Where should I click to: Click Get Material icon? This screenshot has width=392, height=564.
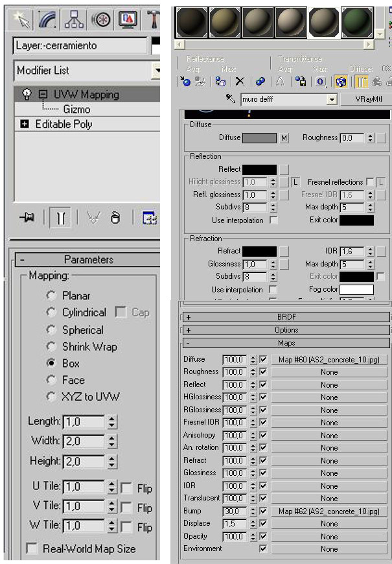pyautogui.click(x=185, y=81)
